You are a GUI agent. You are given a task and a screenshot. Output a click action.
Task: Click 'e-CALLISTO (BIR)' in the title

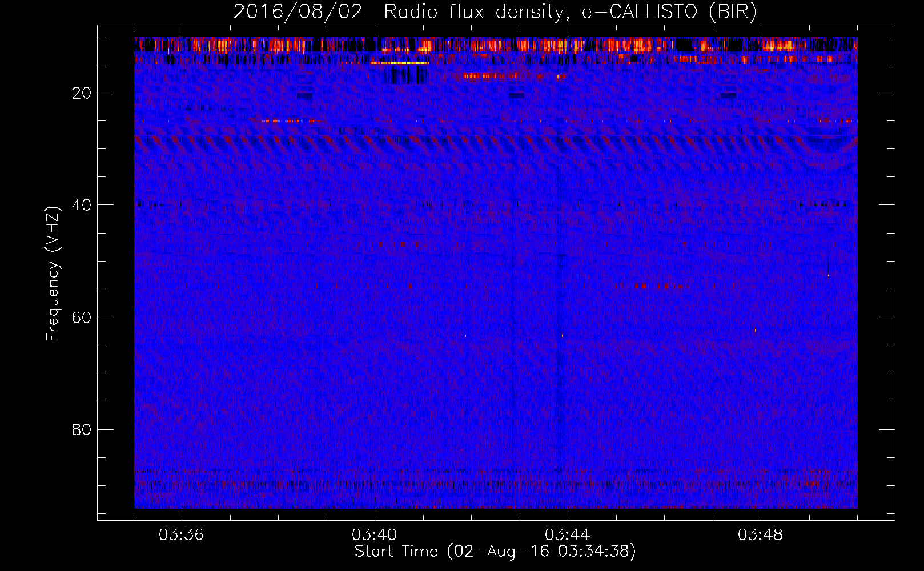[x=669, y=12]
